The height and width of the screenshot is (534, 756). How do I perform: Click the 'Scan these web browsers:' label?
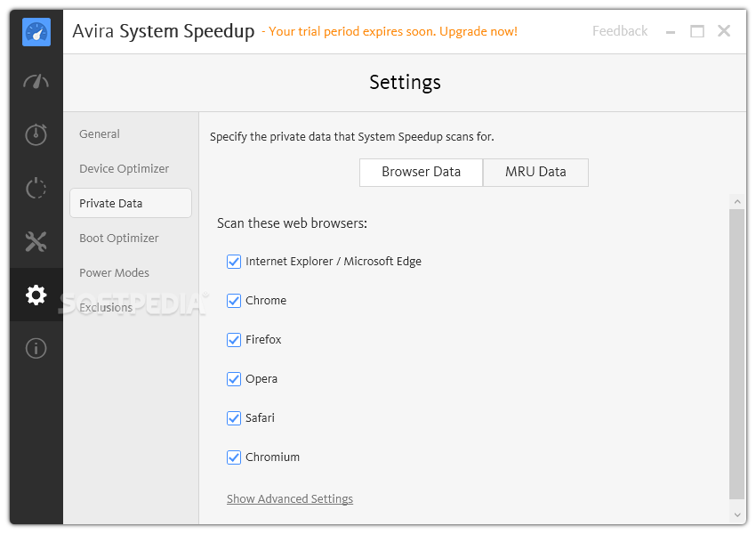(x=293, y=223)
